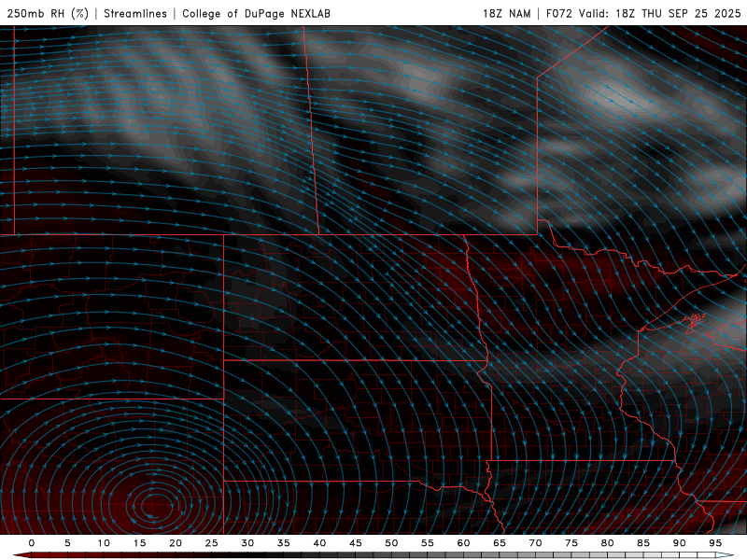The image size is (747, 560).
Task: Click the 85 label on color scale
Action: (x=643, y=543)
